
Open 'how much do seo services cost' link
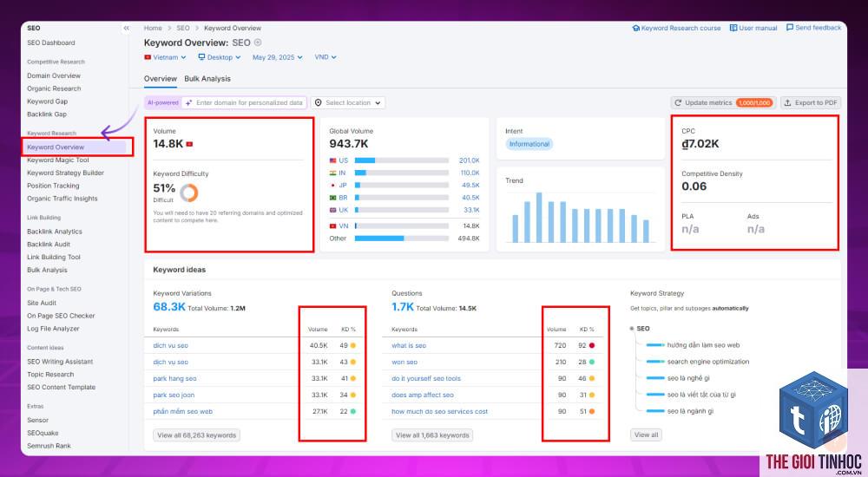tap(439, 412)
